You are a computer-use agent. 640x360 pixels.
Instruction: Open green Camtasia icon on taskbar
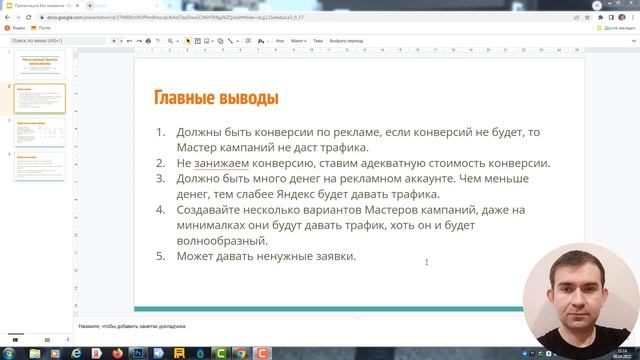point(220,353)
